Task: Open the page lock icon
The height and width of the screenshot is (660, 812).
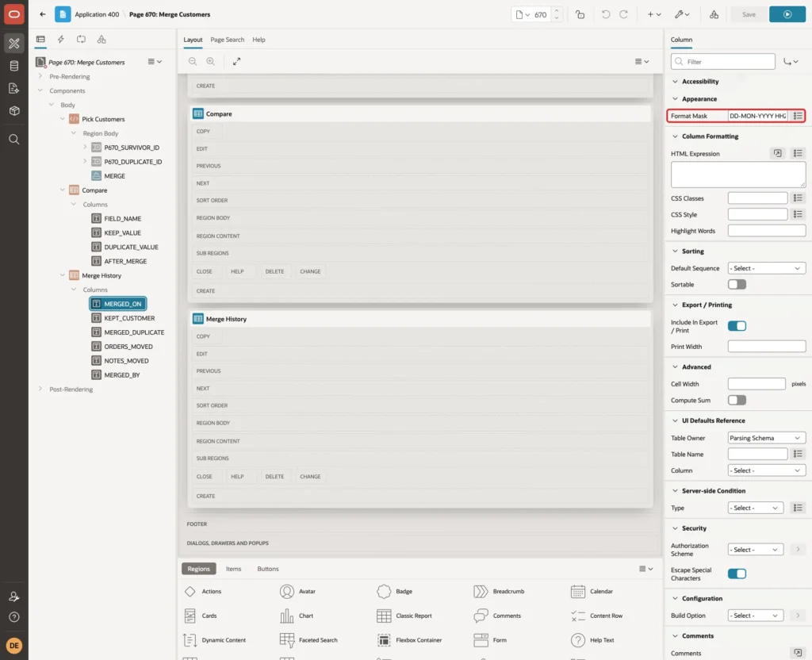Action: point(580,14)
